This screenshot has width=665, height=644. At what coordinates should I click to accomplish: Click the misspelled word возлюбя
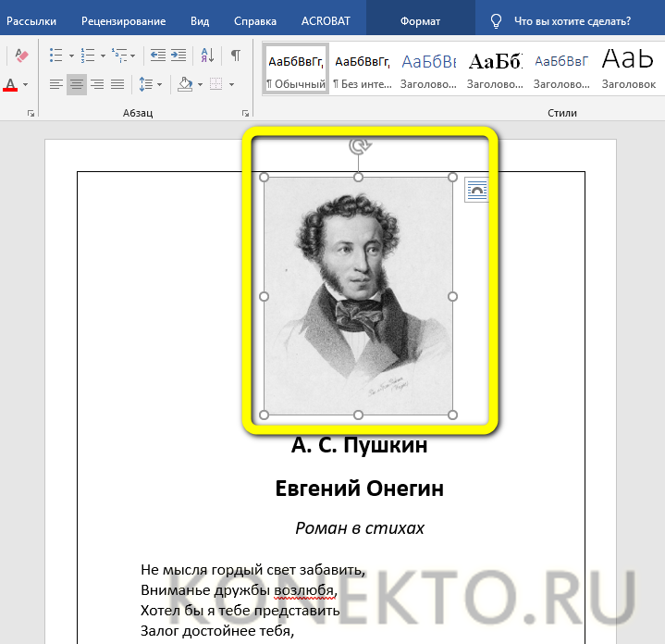click(x=305, y=590)
